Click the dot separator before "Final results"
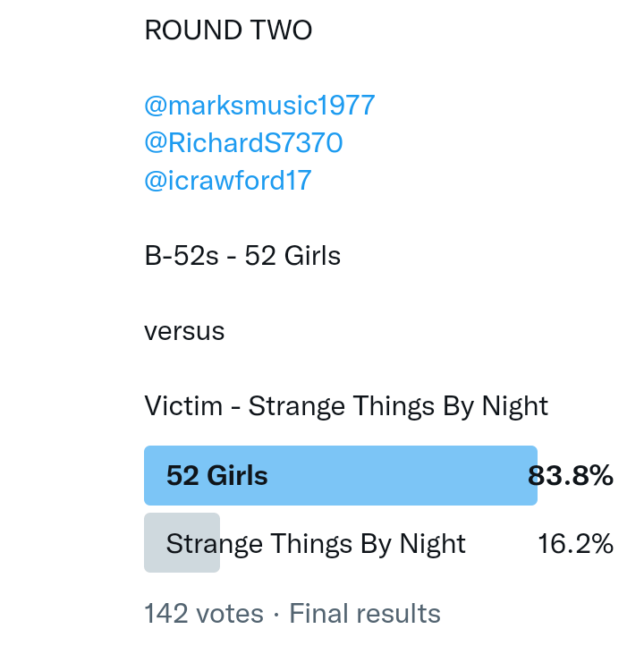 276,614
